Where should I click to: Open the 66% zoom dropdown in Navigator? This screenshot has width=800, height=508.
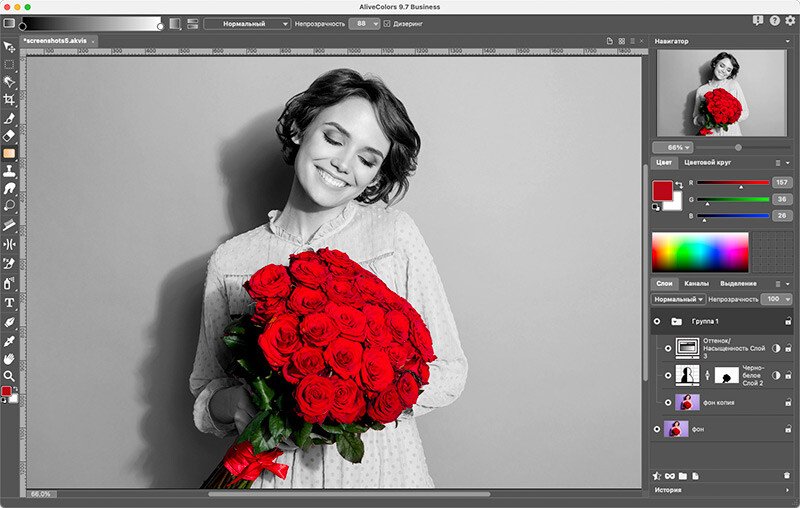click(x=674, y=147)
